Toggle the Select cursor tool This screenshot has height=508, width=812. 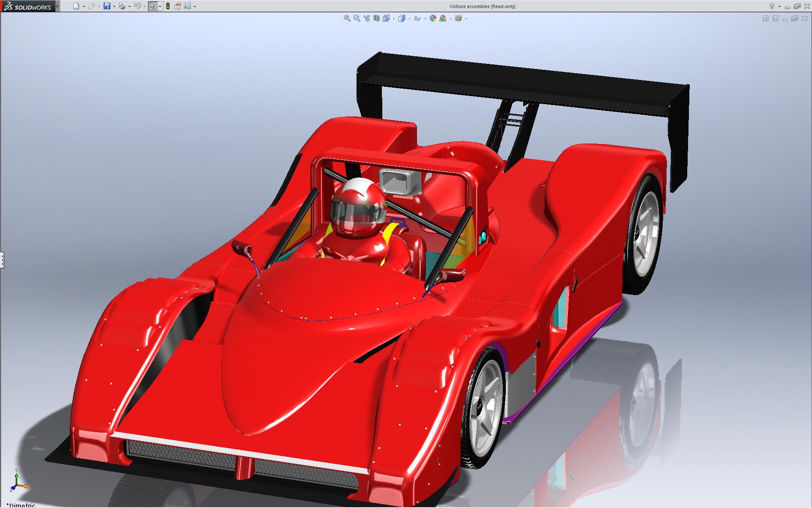pyautogui.click(x=152, y=6)
